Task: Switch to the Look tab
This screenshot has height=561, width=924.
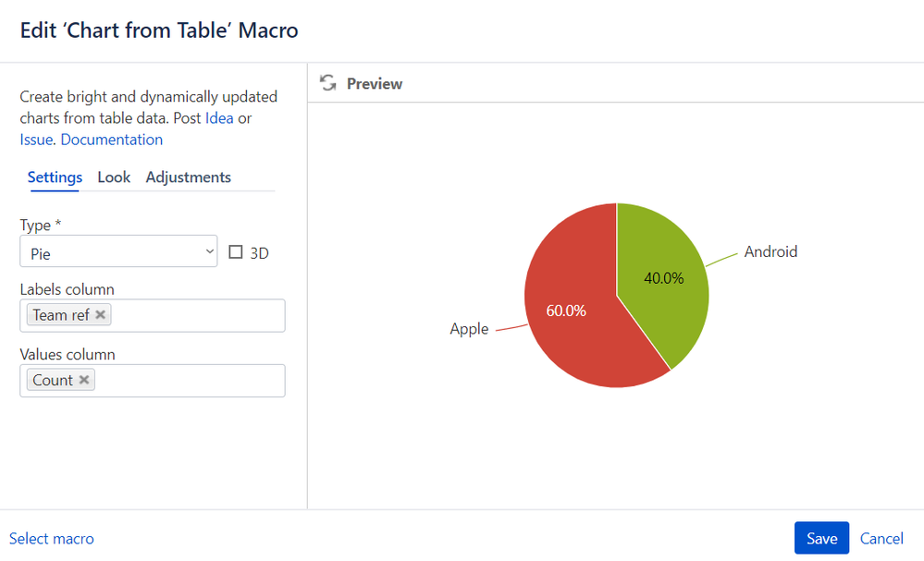Action: pyautogui.click(x=114, y=177)
